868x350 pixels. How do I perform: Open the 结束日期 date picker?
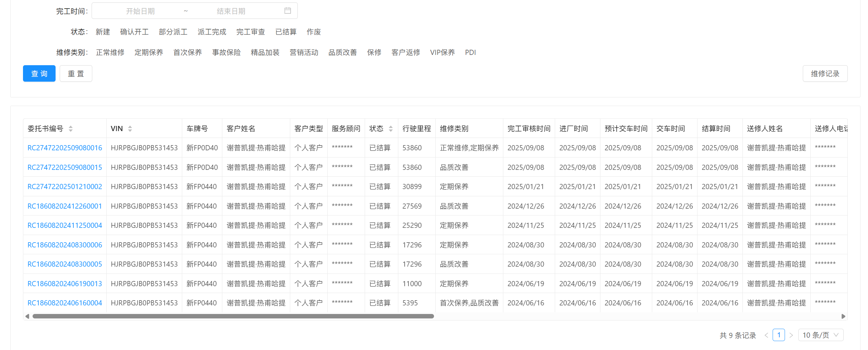(231, 11)
